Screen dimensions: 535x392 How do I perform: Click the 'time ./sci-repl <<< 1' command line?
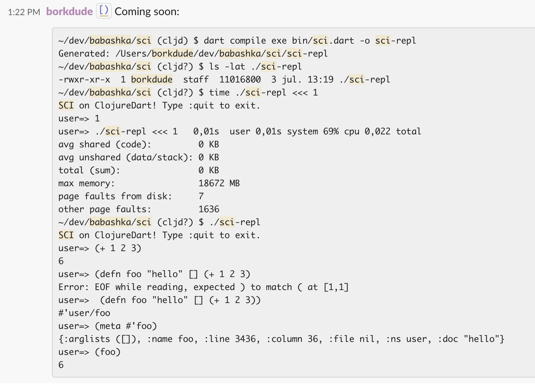click(188, 93)
